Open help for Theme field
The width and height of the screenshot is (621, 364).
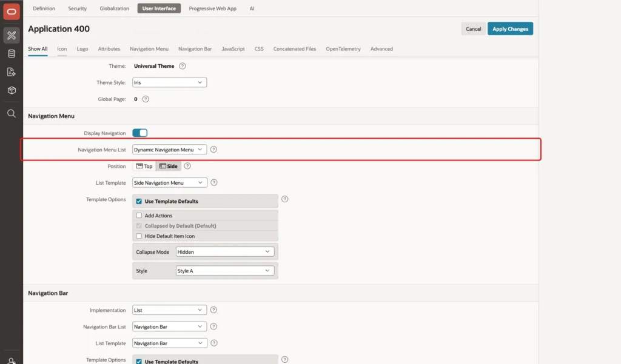182,66
